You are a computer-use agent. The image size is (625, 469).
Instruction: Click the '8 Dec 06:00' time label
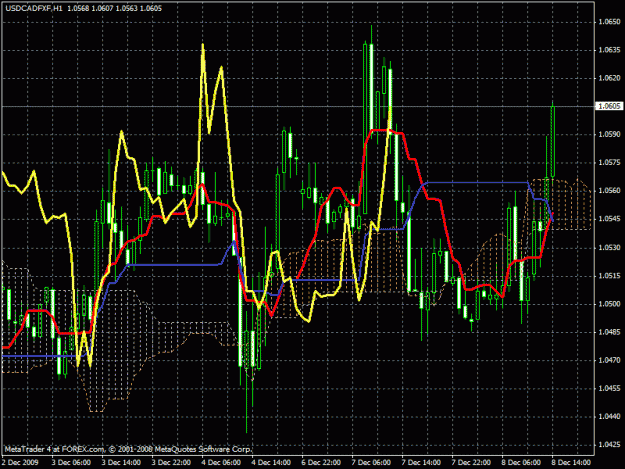coord(521,463)
